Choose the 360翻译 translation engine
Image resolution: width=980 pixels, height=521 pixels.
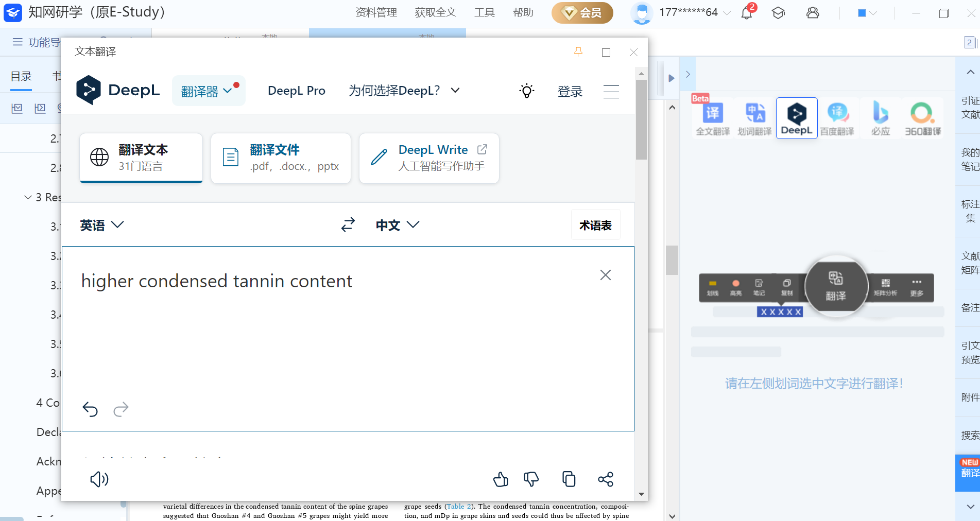coord(922,118)
